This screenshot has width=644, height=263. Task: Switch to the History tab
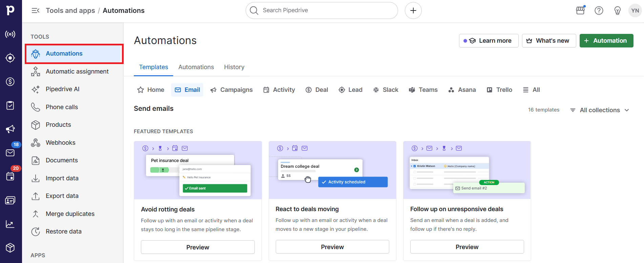pyautogui.click(x=234, y=67)
